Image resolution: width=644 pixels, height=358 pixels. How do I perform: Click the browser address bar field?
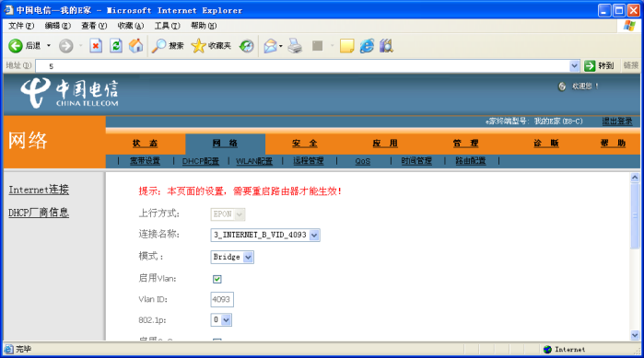302,65
